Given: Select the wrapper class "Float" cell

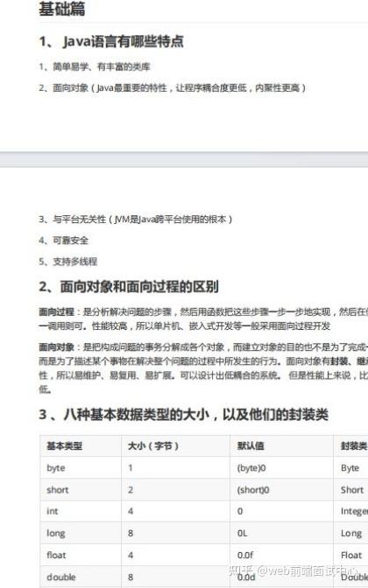Looking at the screenshot, I should tap(351, 555).
